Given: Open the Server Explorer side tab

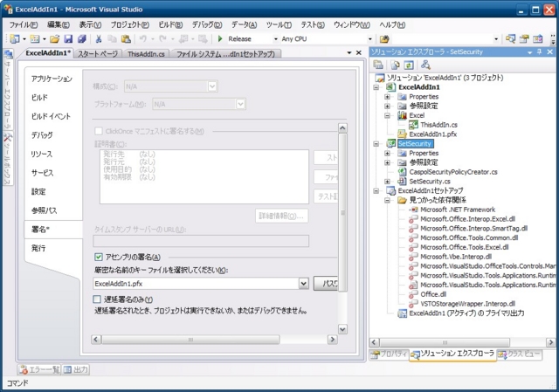Looking at the screenshot, I should 8,89.
